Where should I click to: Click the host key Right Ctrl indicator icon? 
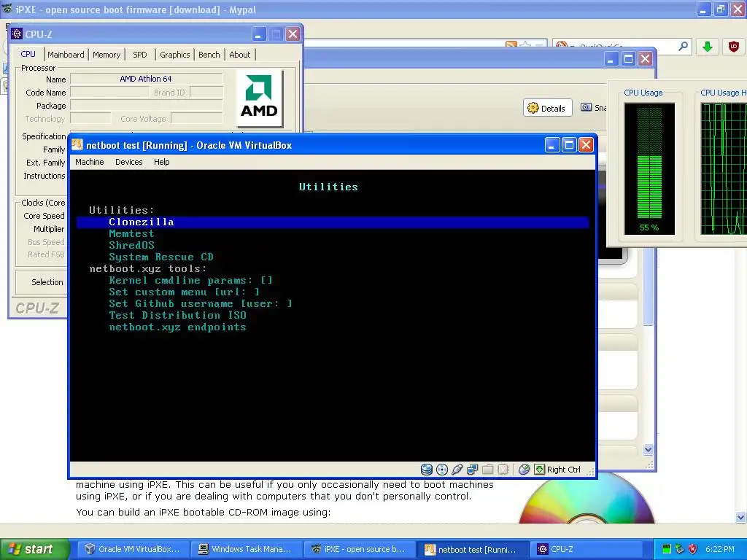point(539,470)
